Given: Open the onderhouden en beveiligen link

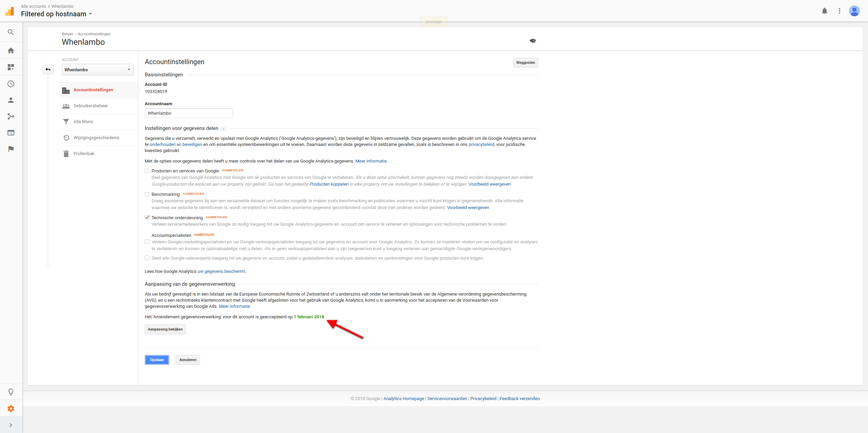Looking at the screenshot, I should point(176,145).
